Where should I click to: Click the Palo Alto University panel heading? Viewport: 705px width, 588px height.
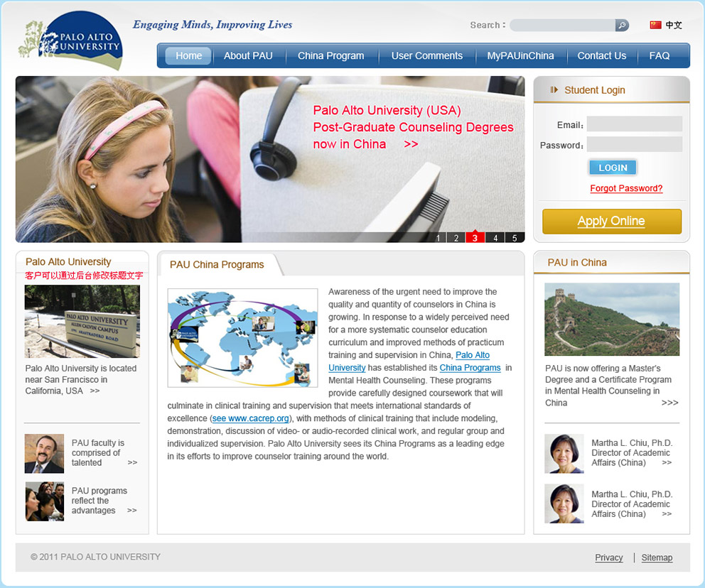[68, 261]
